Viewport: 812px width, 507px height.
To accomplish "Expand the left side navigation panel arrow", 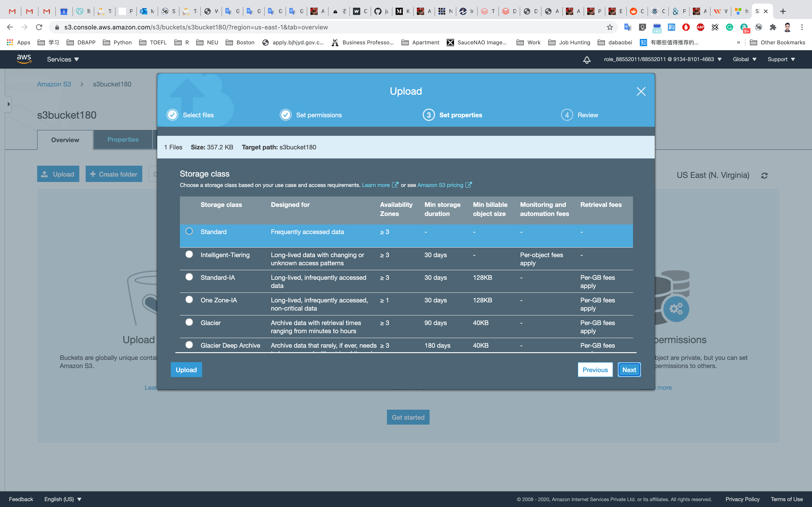I will tap(8, 104).
